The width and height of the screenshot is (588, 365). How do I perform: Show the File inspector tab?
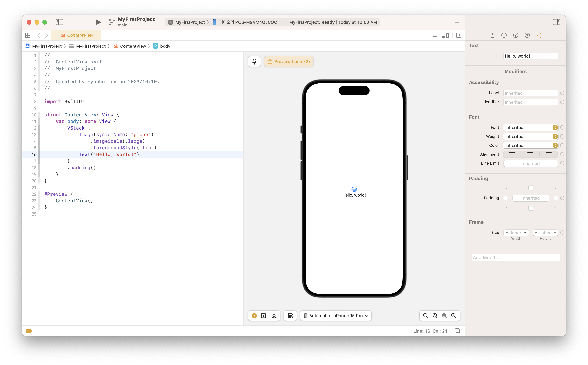tap(492, 35)
